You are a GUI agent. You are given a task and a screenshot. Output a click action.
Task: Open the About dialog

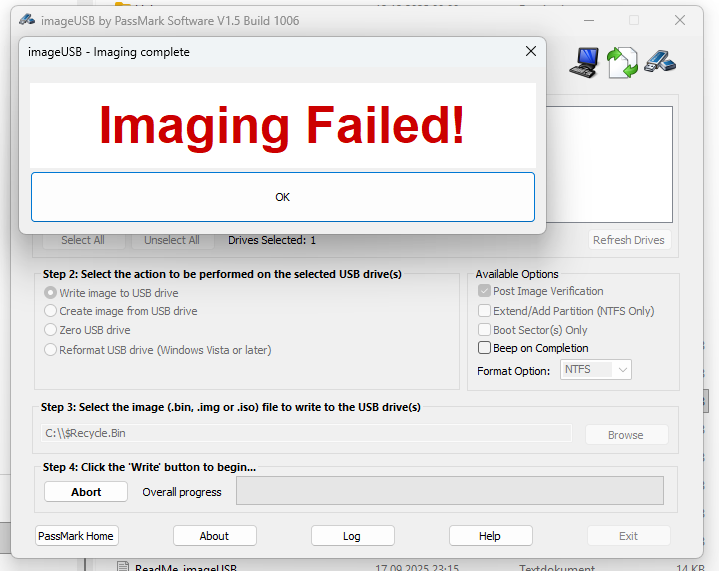[x=215, y=536]
